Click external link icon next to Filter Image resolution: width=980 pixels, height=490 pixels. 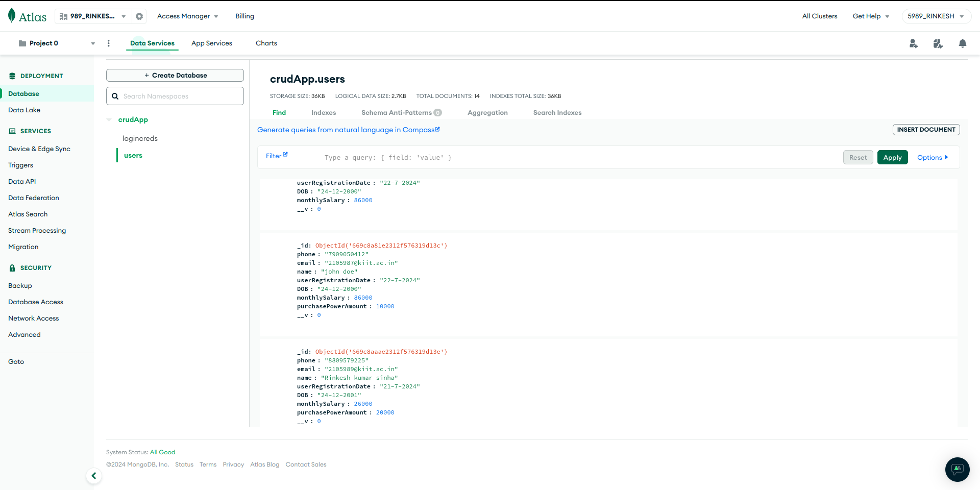tap(285, 154)
